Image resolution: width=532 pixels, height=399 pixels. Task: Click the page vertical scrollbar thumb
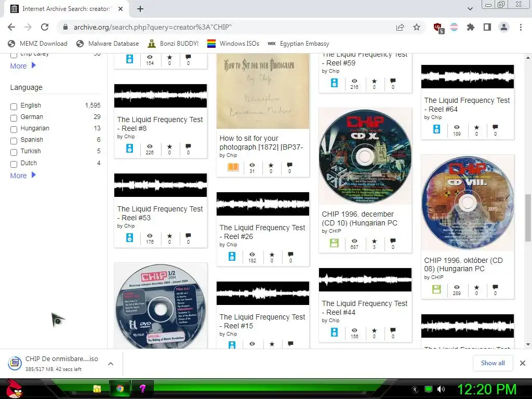coord(528,218)
